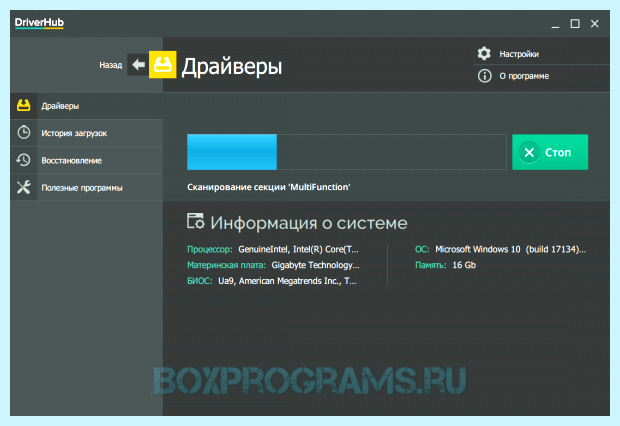Click the Настройки gear icon
620x426 pixels.
point(484,53)
